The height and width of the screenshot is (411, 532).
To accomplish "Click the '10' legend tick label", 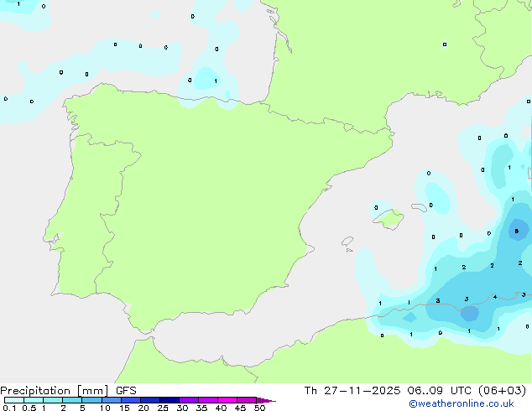I will tap(105, 408).
